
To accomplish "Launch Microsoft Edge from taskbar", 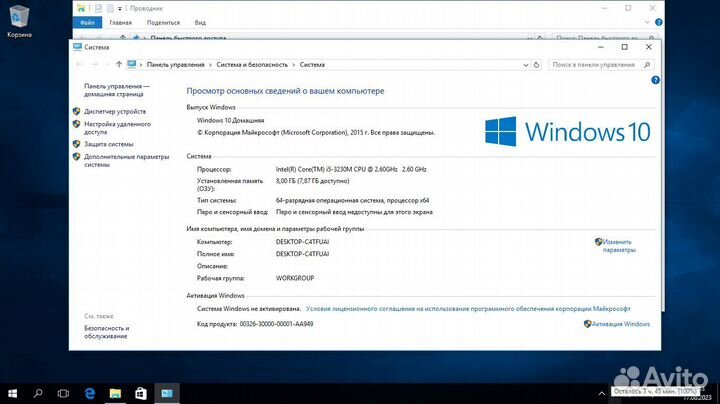I will [90, 393].
